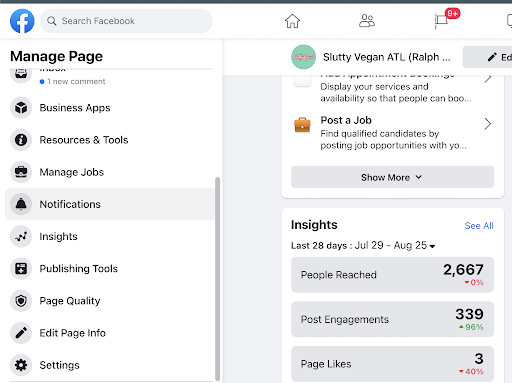Open the Friends icon in top bar
The width and height of the screenshot is (512, 383).
[367, 21]
